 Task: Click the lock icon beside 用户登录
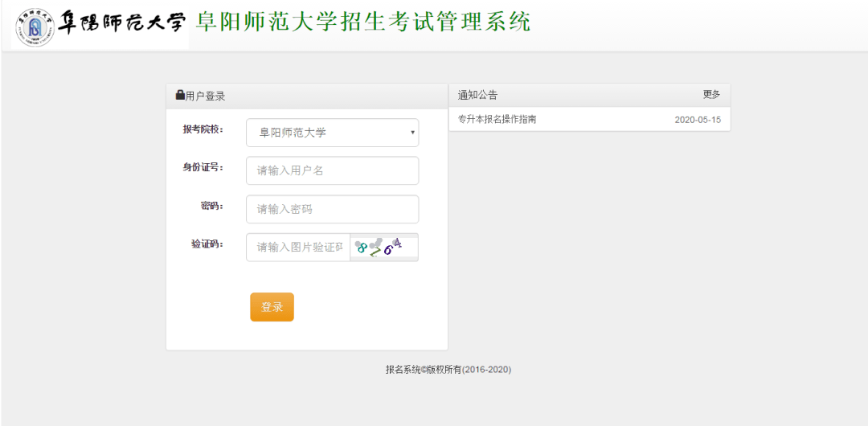tap(180, 96)
